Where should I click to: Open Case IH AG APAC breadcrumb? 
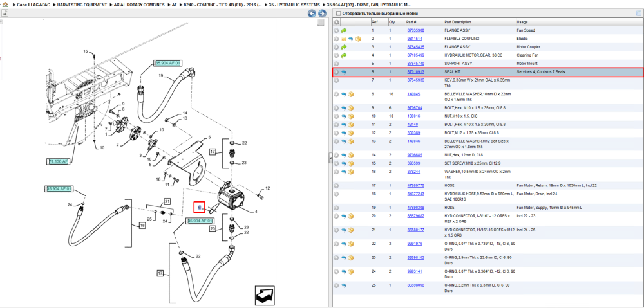[x=33, y=5]
